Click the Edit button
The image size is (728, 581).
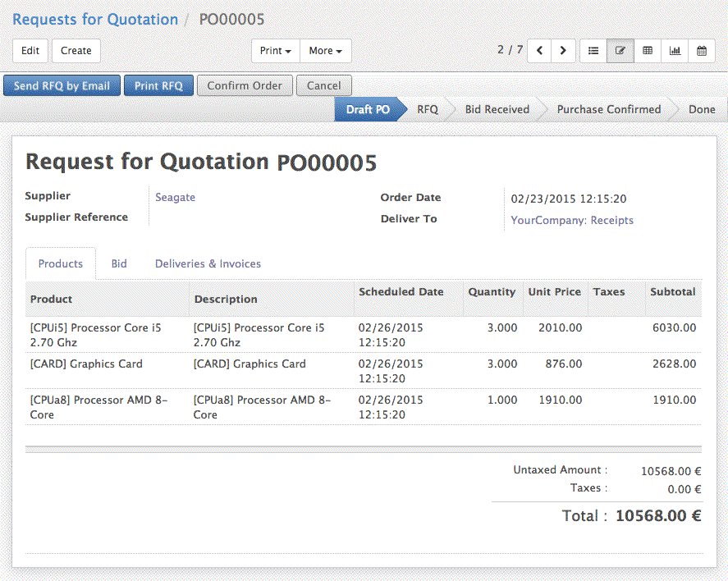(30, 51)
